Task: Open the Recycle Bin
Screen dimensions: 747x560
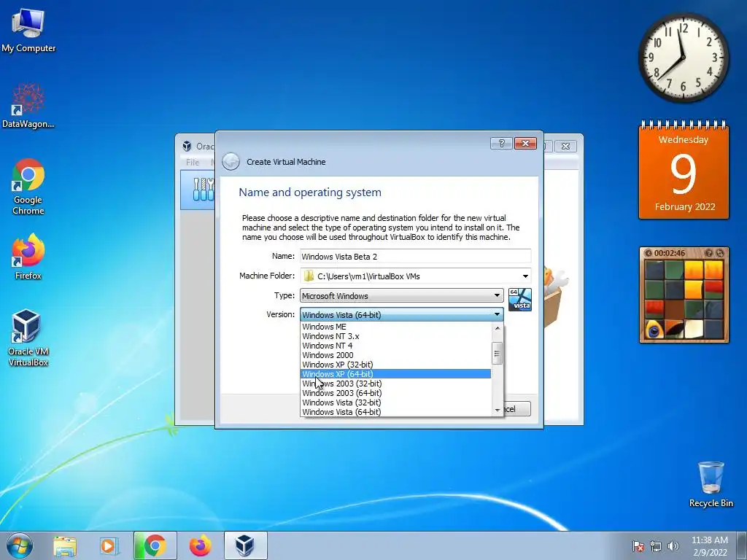Action: click(711, 484)
